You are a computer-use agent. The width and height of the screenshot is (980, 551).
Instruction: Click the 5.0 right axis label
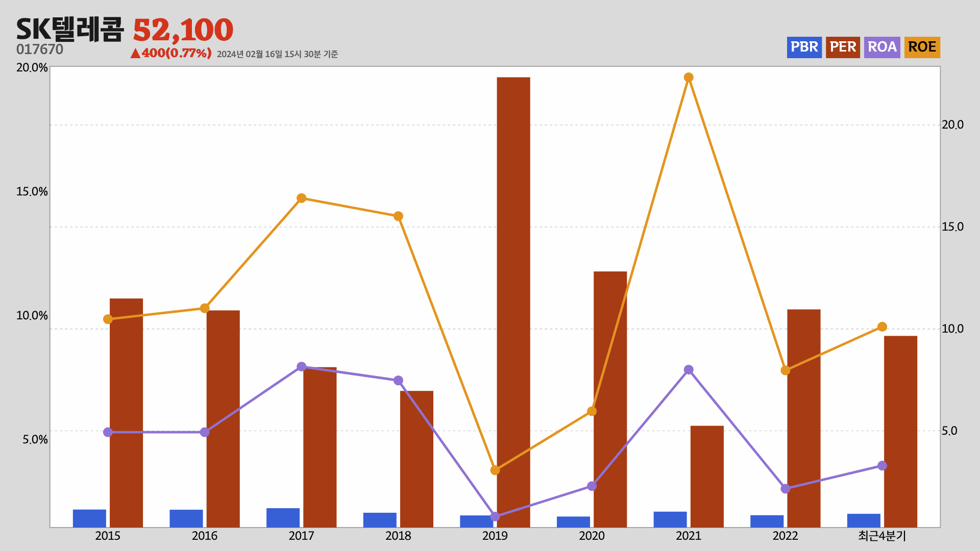point(949,431)
